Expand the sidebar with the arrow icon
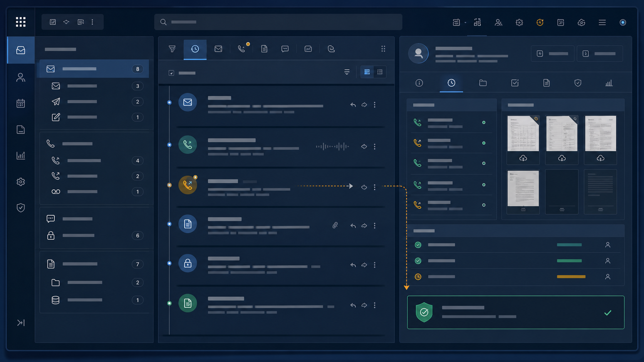This screenshot has width=644, height=362. coord(21,322)
